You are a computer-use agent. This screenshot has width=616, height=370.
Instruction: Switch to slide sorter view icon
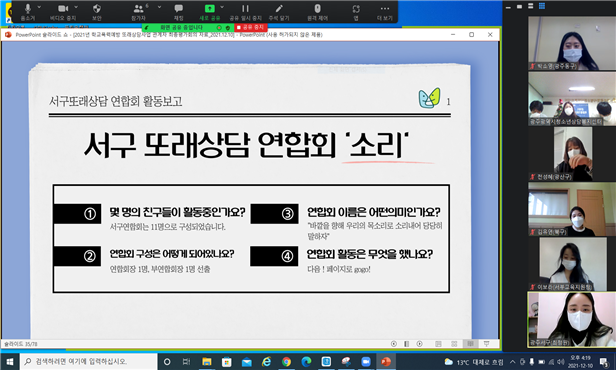coord(454,344)
